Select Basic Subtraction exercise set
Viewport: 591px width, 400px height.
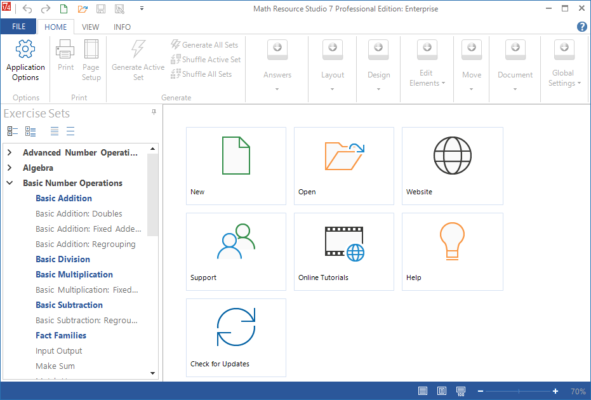click(x=69, y=305)
